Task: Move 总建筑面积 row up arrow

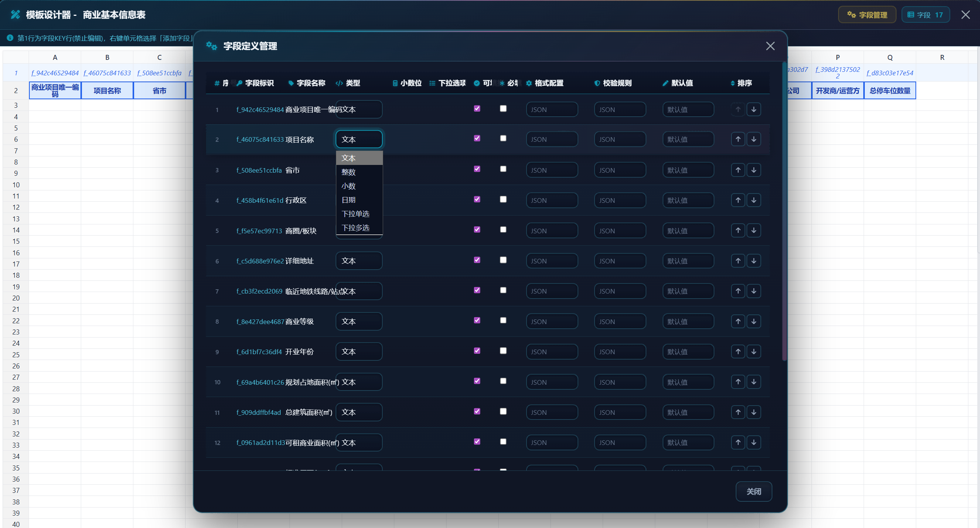Action: click(738, 412)
